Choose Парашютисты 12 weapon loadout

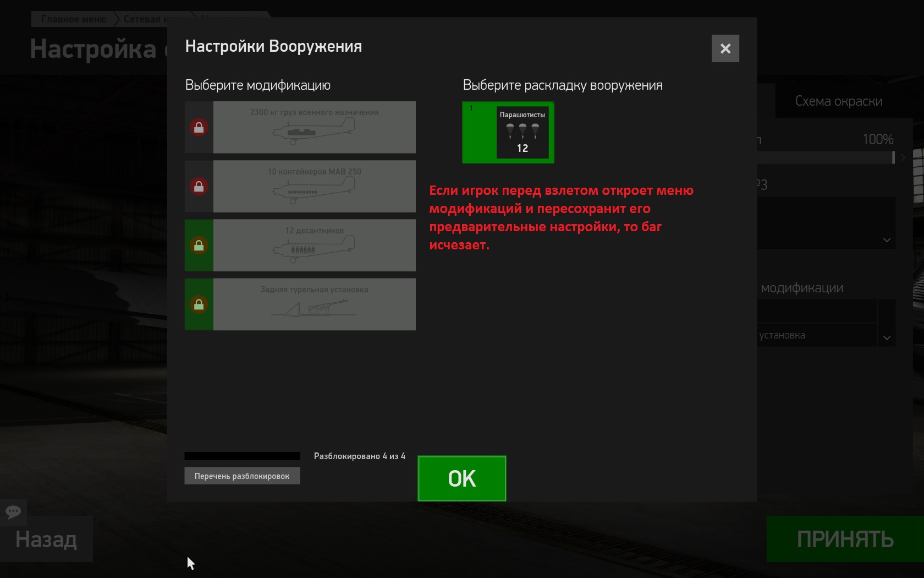point(508,133)
